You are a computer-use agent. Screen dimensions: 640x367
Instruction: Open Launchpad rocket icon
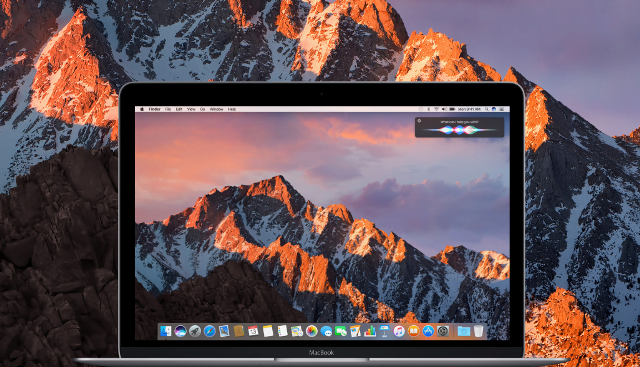point(195,331)
